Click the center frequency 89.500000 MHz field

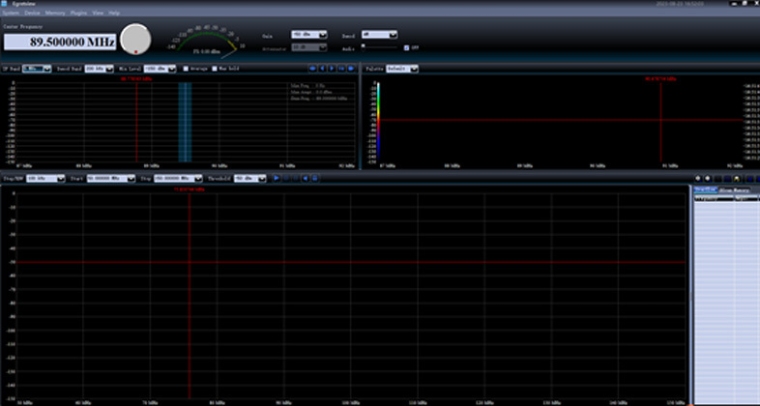pyautogui.click(x=60, y=42)
